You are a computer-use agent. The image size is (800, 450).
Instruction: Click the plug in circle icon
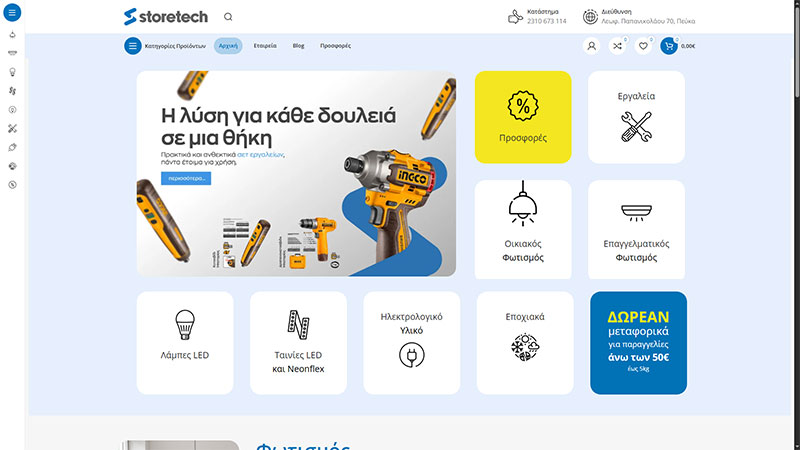(412, 355)
